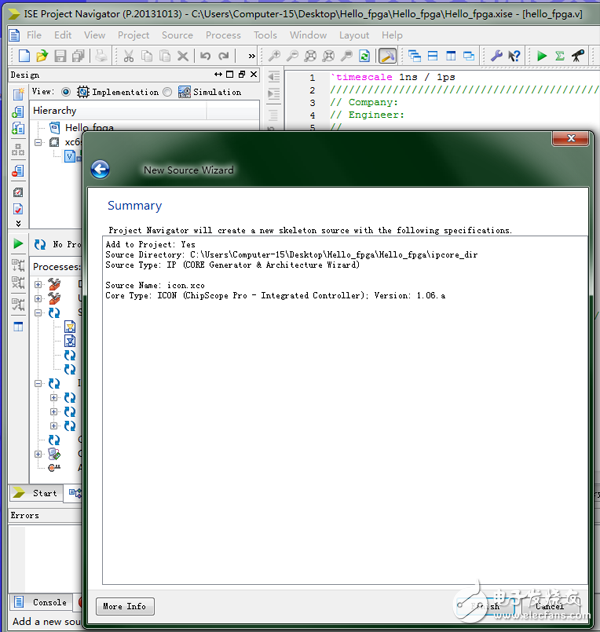Screen dimensions: 600x632
Task: Click the back arrow in New Source Wizard
Action: pyautogui.click(x=100, y=169)
